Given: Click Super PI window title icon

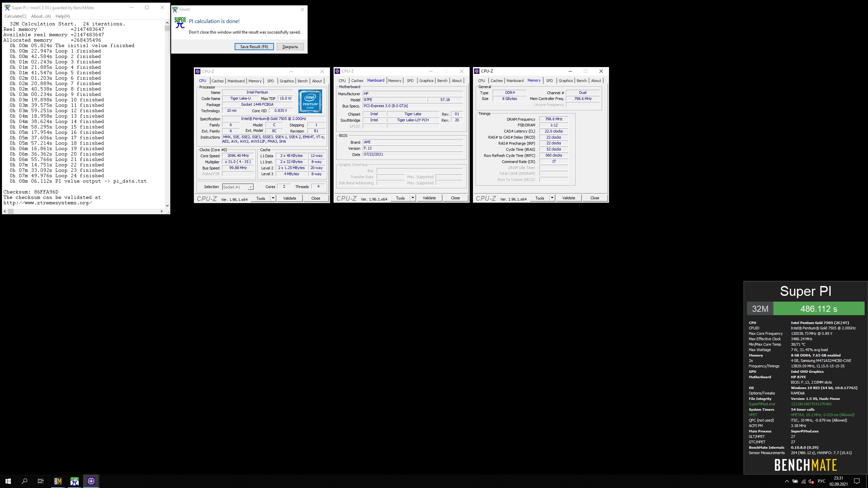Looking at the screenshot, I should pyautogui.click(x=7, y=7).
